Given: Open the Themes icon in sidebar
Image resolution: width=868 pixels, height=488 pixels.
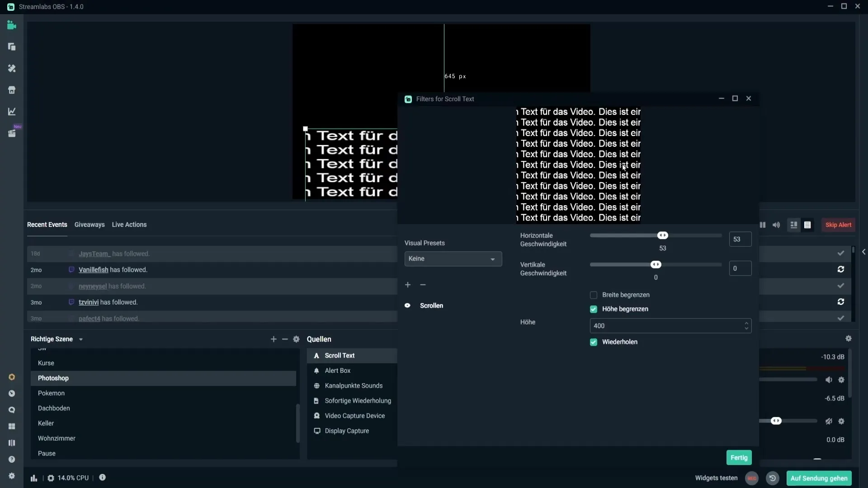Looking at the screenshot, I should click(x=12, y=68).
